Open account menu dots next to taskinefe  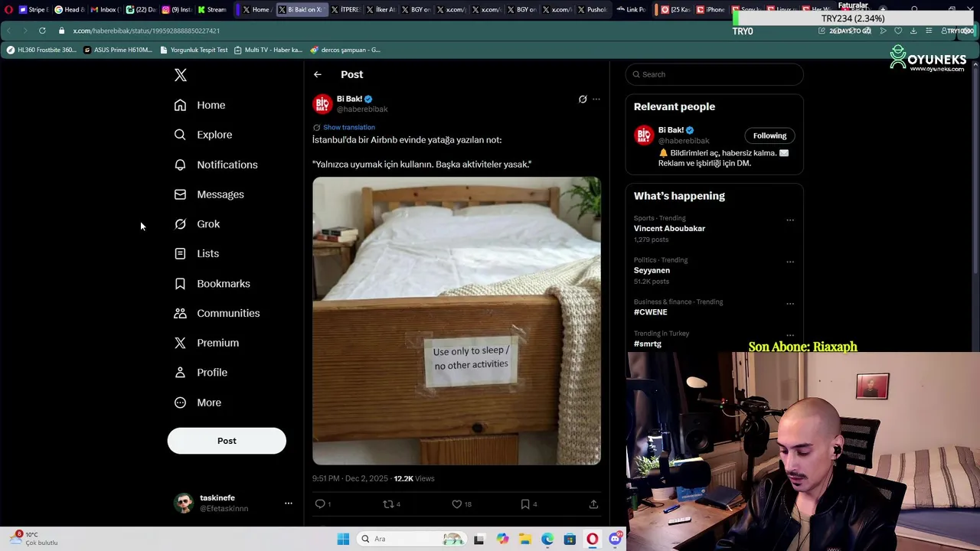[289, 504]
